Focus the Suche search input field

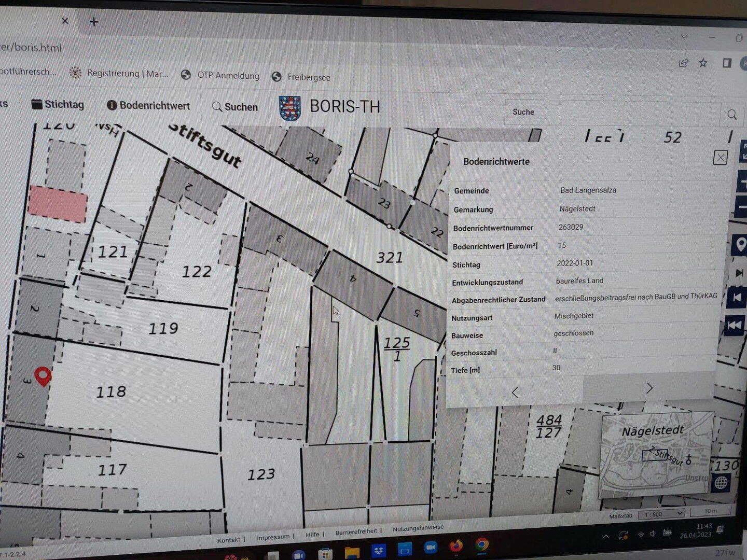tap(613, 113)
